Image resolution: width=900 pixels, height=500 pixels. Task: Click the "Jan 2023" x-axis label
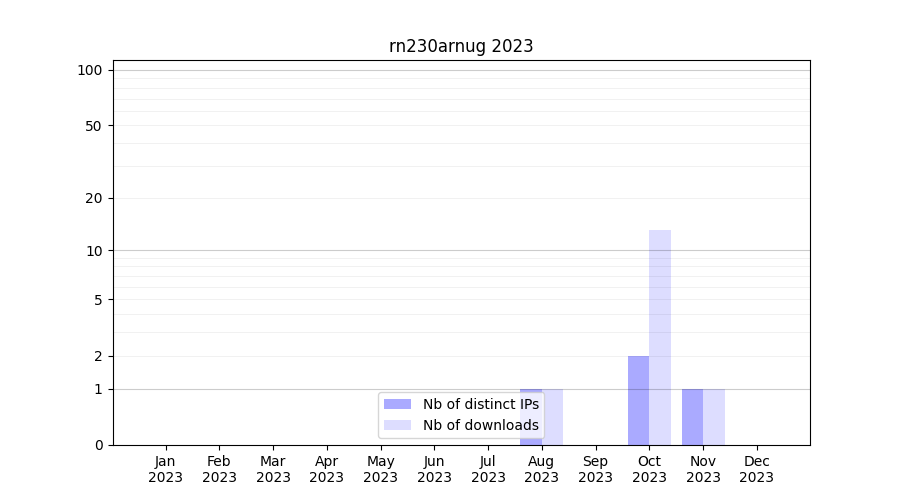(x=165, y=469)
